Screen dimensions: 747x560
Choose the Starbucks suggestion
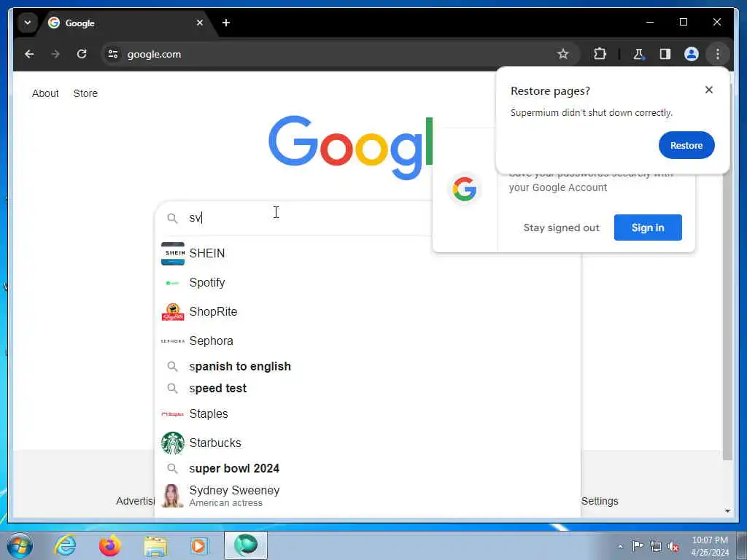point(368,443)
